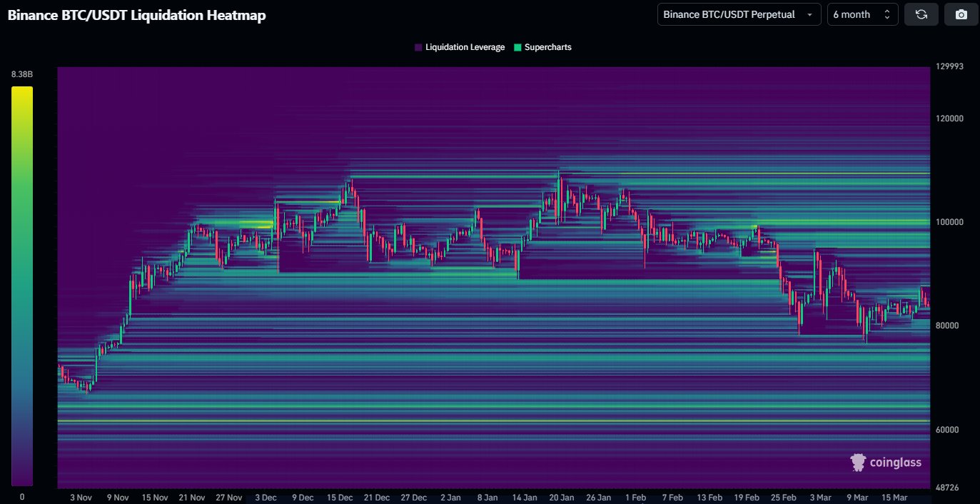Viewport: 980px width, 504px height.
Task: Click the vertical color scale gradient bar
Action: pos(21,286)
